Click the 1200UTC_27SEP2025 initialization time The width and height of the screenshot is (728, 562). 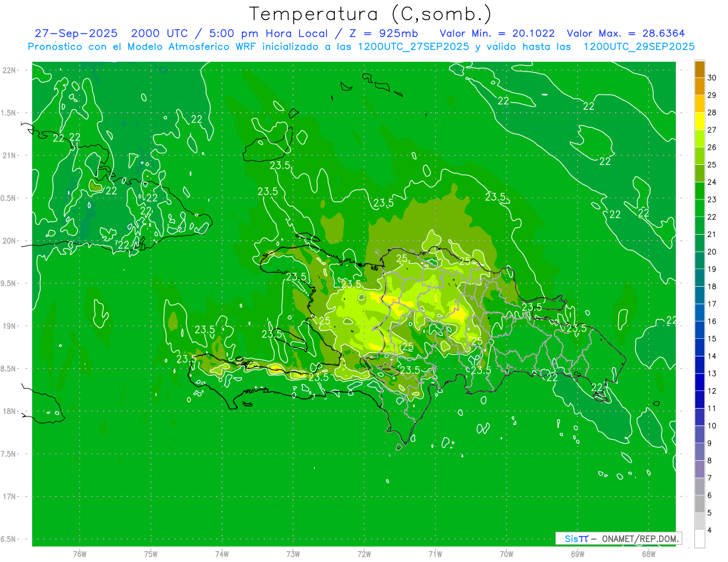coord(413,47)
